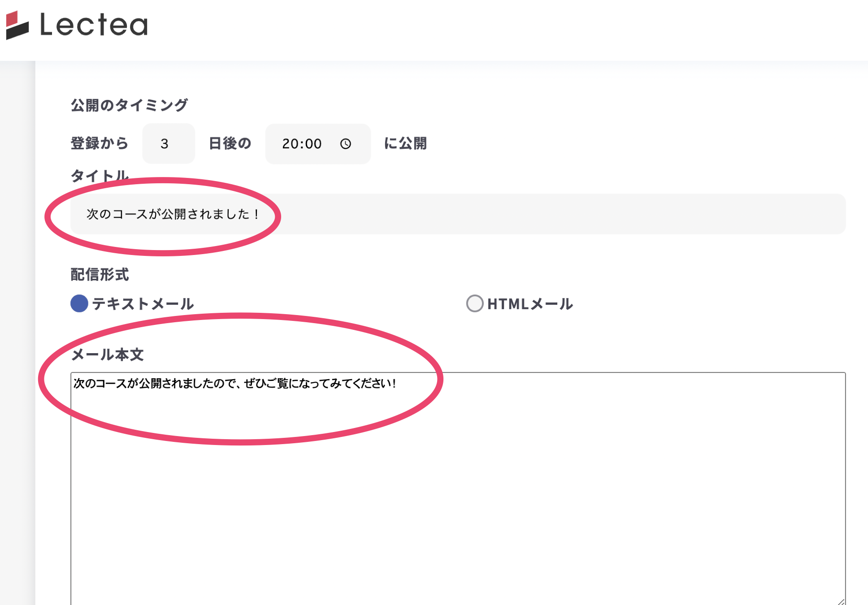Click the 登録から label text
This screenshot has height=605, width=868.
point(100,143)
